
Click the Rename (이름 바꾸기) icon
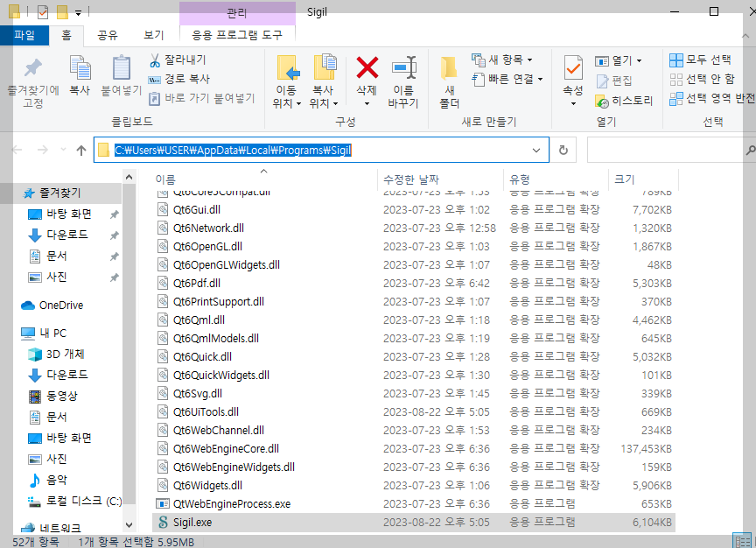click(x=403, y=67)
